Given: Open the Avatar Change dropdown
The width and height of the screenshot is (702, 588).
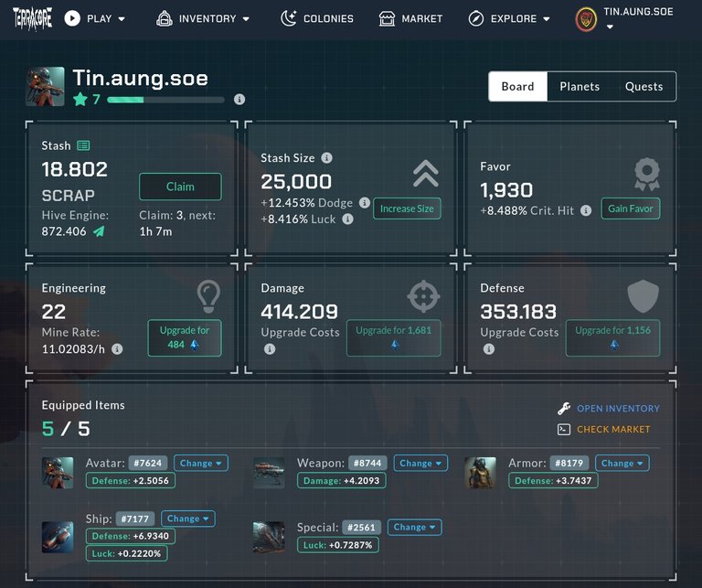Looking at the screenshot, I should tap(201, 463).
